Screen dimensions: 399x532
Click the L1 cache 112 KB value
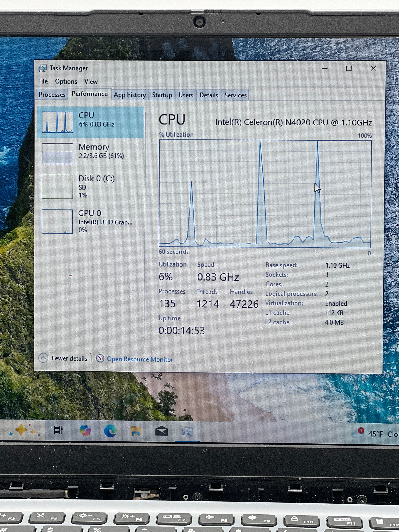(334, 313)
